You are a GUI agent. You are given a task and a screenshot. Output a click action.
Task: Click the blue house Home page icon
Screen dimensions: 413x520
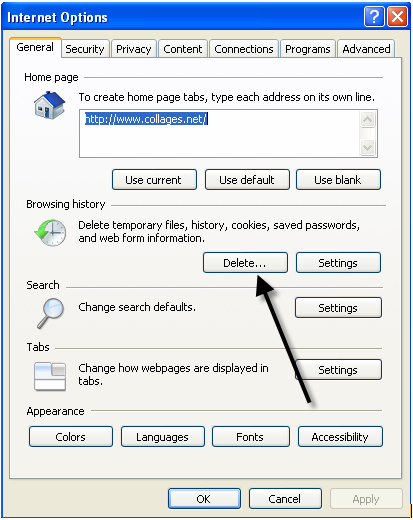[49, 105]
